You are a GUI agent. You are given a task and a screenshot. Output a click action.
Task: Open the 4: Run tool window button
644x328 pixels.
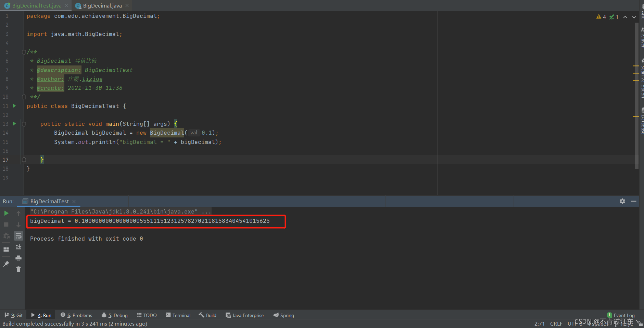click(41, 315)
